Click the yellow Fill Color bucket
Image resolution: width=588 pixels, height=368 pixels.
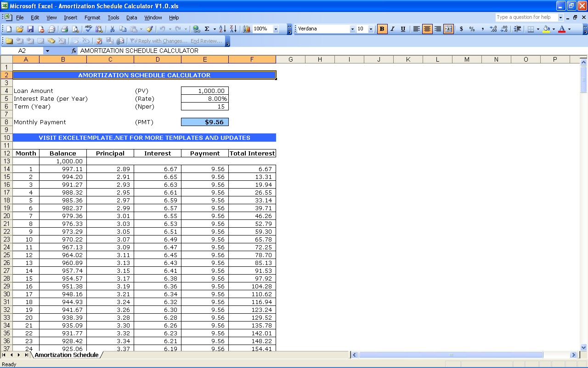[x=546, y=29]
